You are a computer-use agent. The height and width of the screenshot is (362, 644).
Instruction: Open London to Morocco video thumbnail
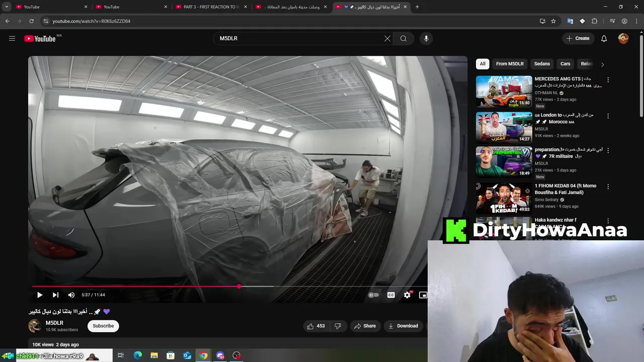(504, 127)
